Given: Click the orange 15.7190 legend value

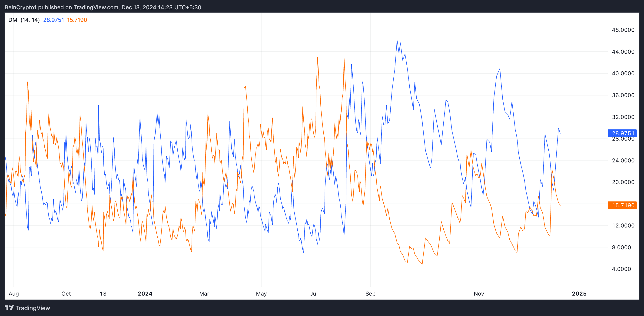Looking at the screenshot, I should click(x=77, y=20).
